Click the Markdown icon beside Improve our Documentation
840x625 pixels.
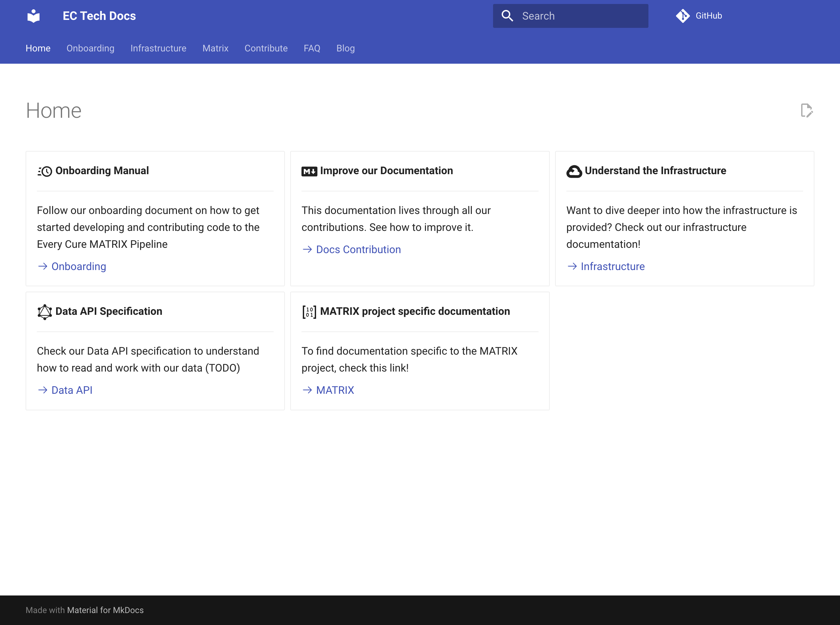(309, 172)
